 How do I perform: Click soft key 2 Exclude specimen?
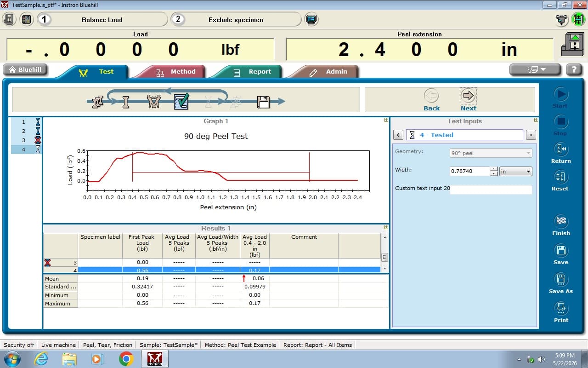(x=236, y=19)
